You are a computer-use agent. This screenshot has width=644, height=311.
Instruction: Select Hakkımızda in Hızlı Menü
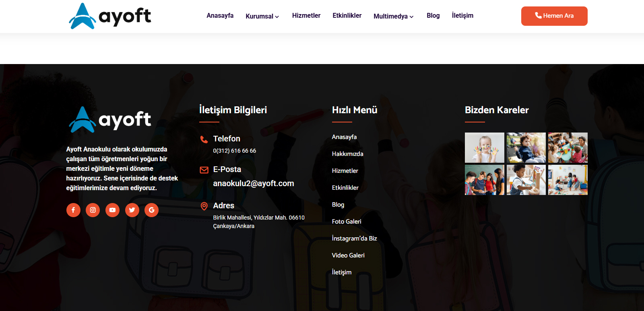tap(347, 154)
